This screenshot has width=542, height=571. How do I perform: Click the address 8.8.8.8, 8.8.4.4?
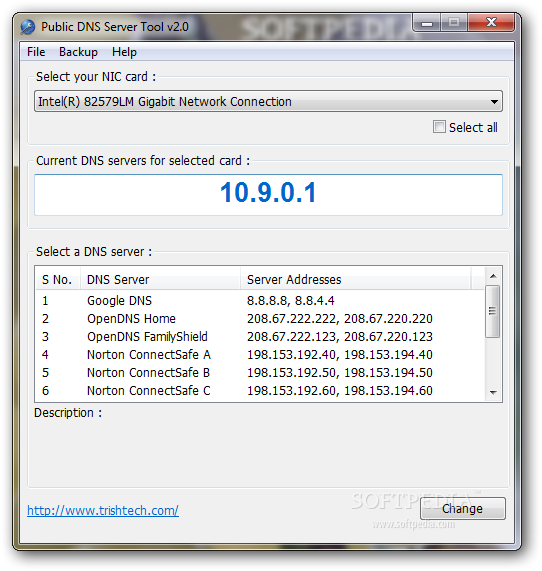pos(290,301)
